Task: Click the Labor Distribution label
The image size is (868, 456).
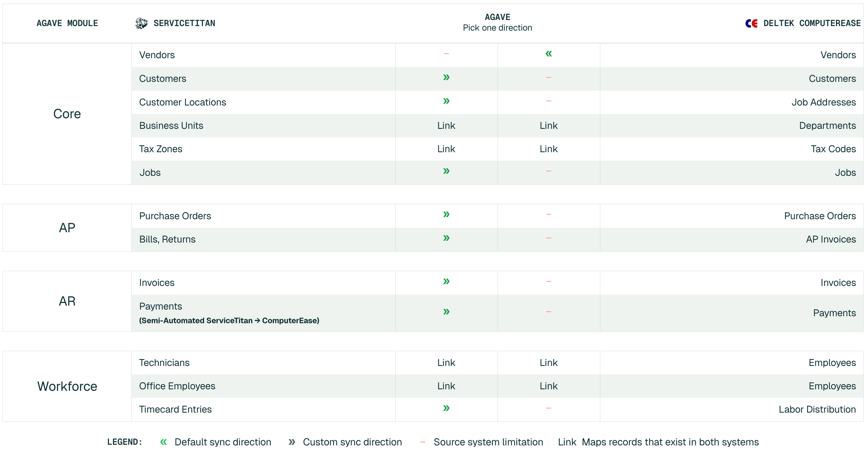Action: (x=817, y=409)
